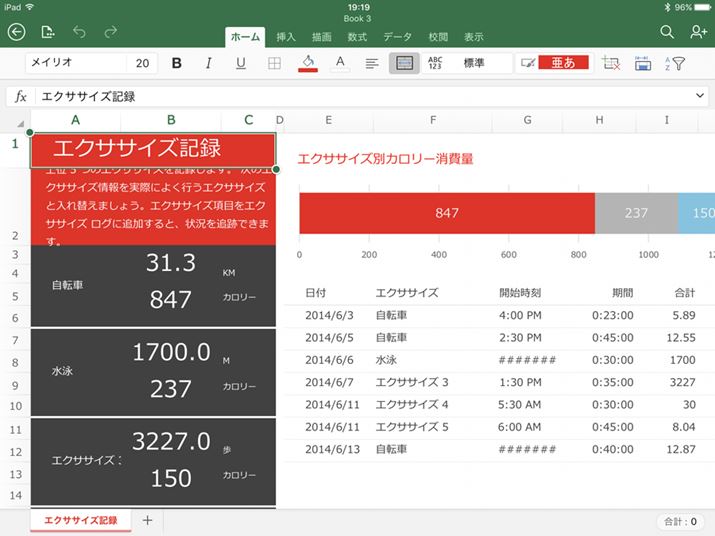This screenshot has height=536, width=715.
Task: Open the search magnifier icon
Action: [x=667, y=32]
